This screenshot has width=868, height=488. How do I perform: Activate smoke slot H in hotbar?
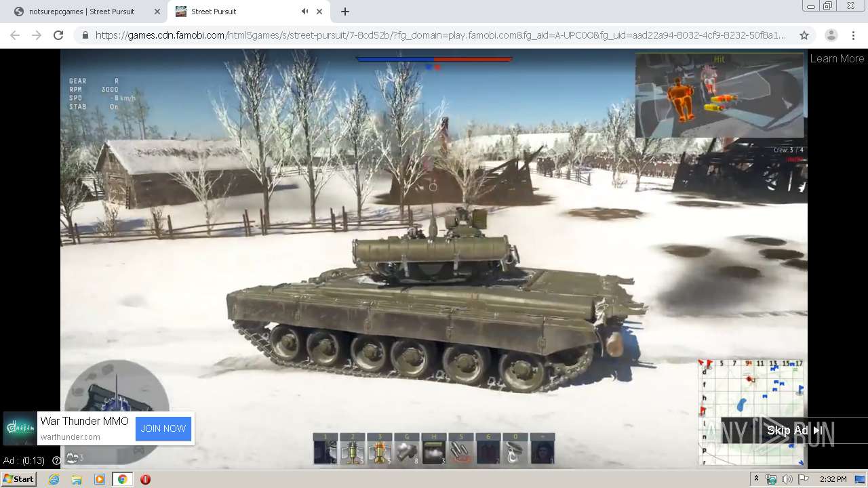coord(434,449)
